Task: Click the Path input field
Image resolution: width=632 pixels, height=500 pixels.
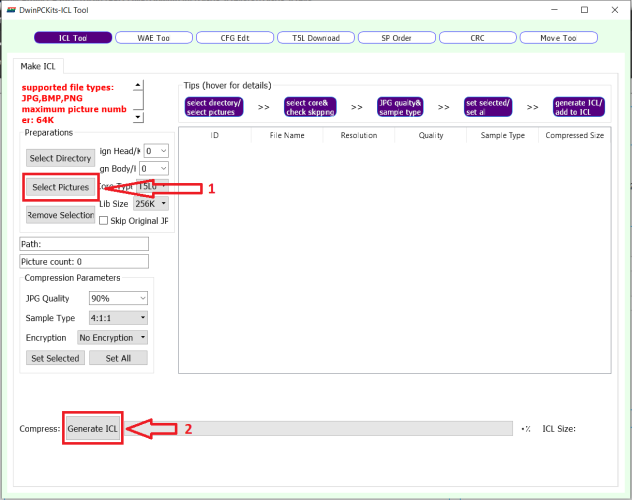Action: coord(84,244)
